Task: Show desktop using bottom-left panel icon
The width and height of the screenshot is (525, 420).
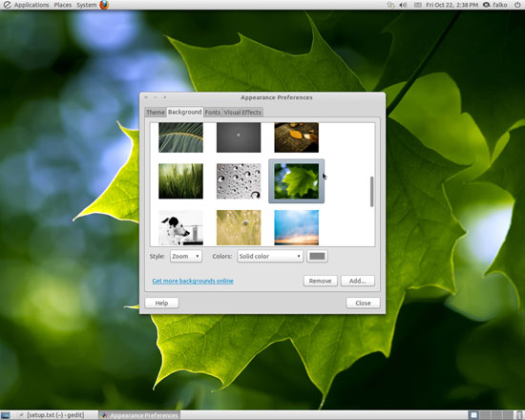Action: click(6, 415)
